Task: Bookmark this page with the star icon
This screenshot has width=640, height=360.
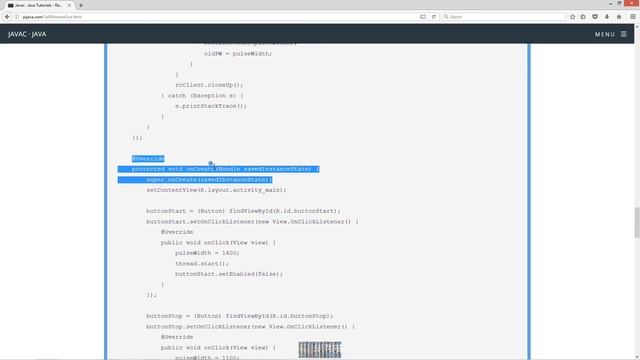Action: click(572, 17)
